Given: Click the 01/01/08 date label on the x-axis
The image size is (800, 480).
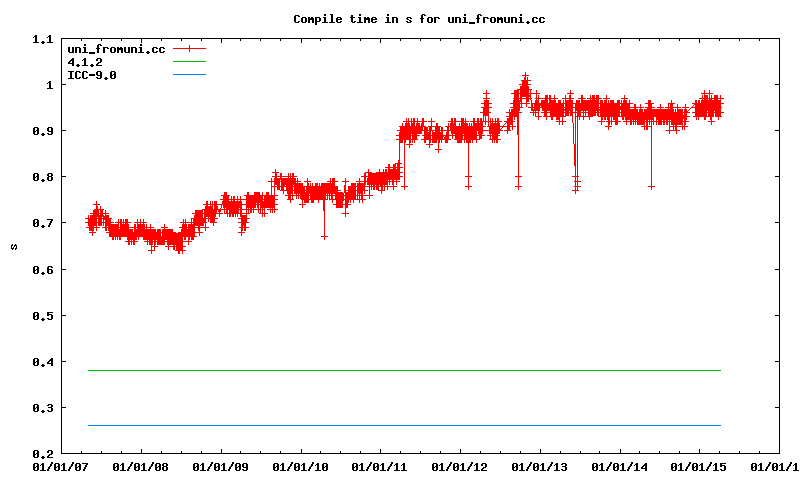Looking at the screenshot, I should (x=140, y=466).
